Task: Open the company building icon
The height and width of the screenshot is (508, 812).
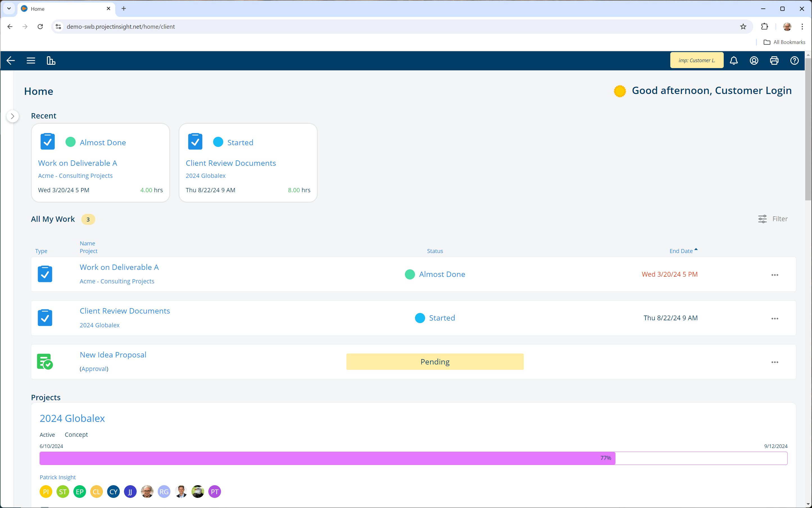Action: point(51,61)
